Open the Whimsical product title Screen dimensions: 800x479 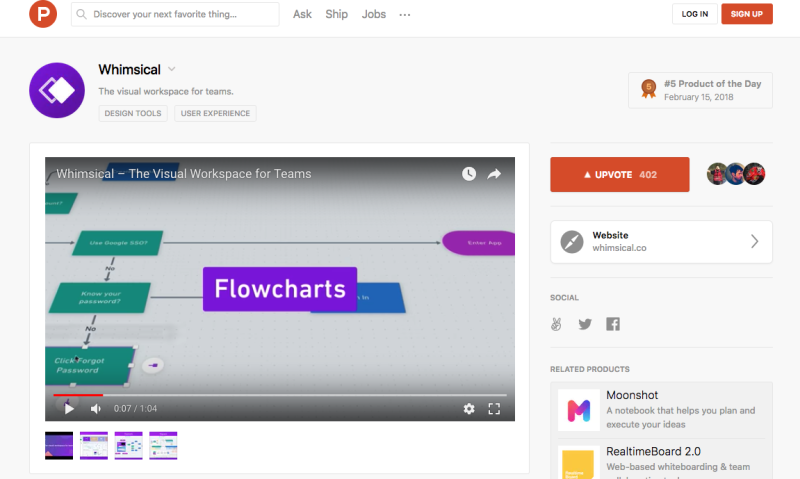click(130, 69)
